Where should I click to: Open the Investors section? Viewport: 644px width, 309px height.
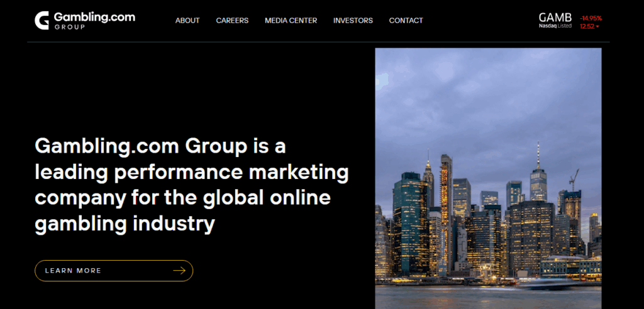pos(353,21)
